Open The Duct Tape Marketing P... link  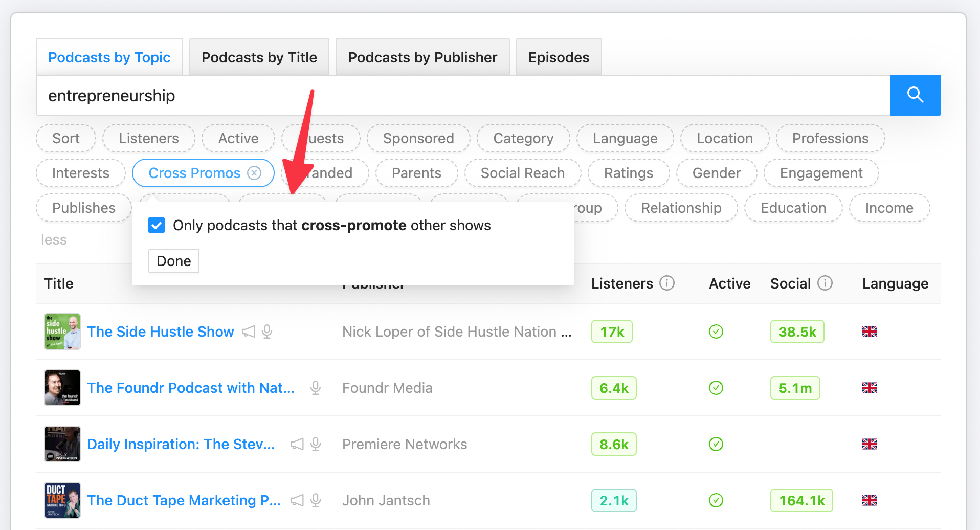click(x=184, y=500)
